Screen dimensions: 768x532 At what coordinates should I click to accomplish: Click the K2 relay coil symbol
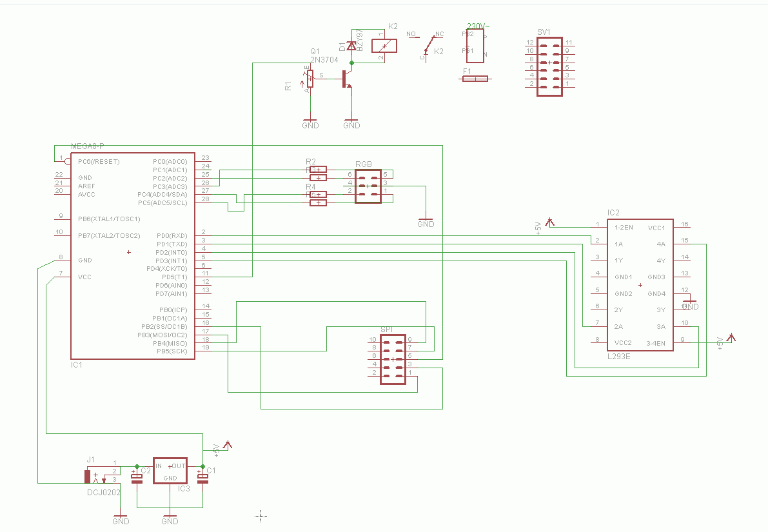tap(384, 46)
